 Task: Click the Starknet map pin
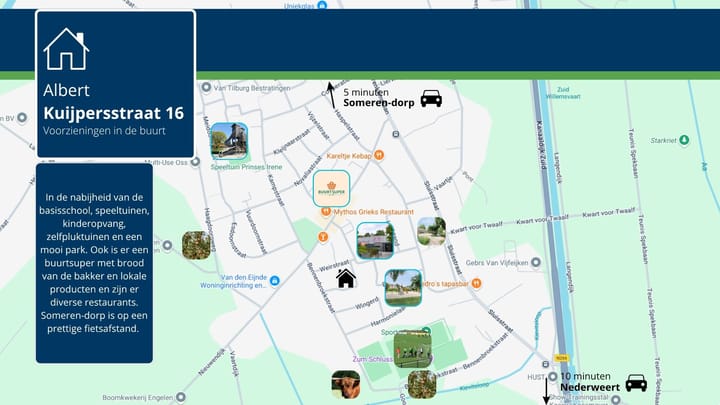tap(684, 141)
